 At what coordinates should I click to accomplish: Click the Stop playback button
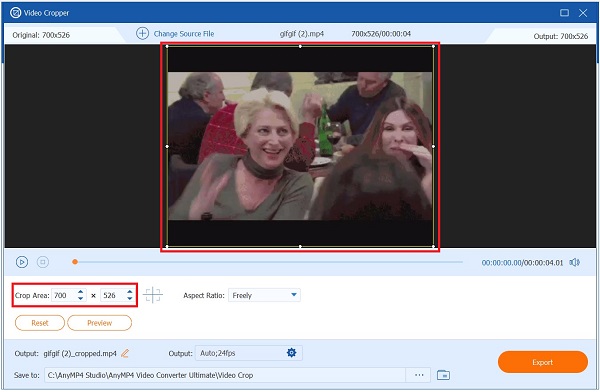tap(43, 262)
